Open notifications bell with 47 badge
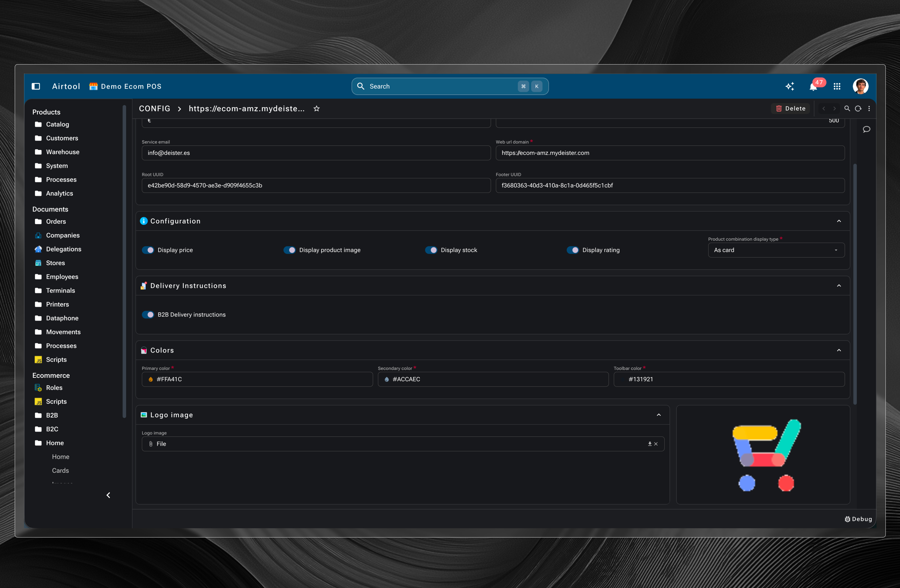Viewport: 900px width, 588px height. pyautogui.click(x=813, y=86)
